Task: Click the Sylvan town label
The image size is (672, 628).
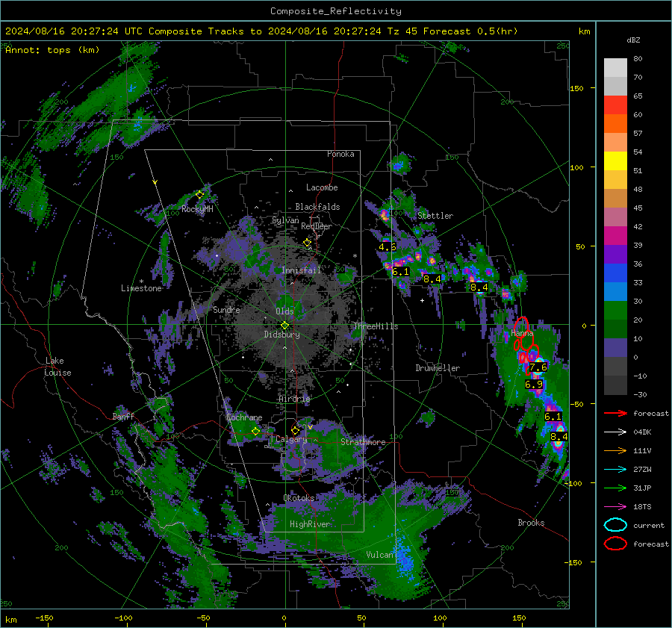Action: coord(285,220)
